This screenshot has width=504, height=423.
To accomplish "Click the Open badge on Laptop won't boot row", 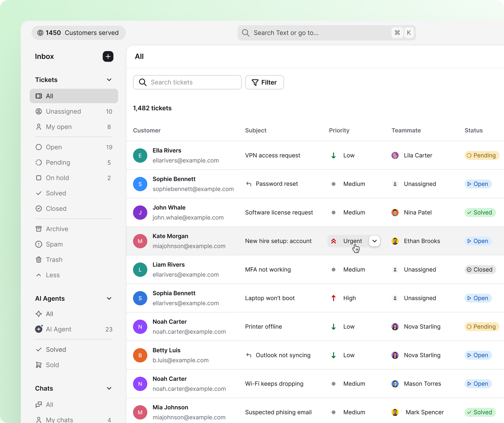I will click(x=478, y=298).
